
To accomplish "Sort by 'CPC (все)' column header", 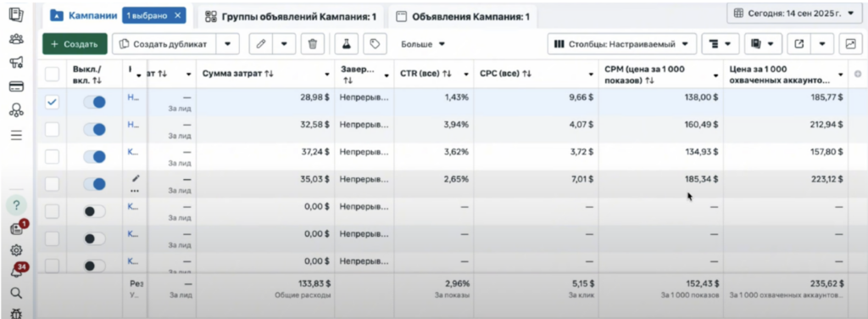I will pyautogui.click(x=505, y=74).
